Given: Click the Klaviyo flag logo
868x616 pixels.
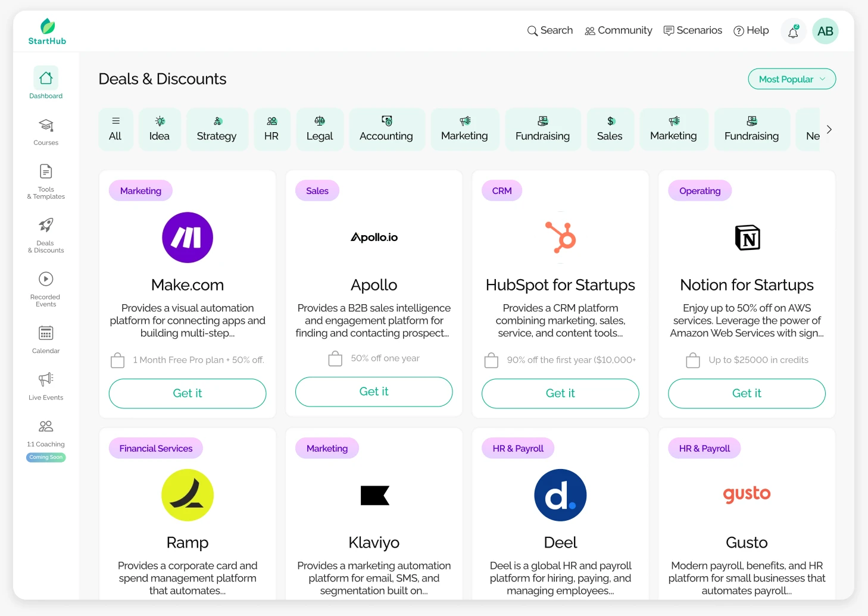Looking at the screenshot, I should (374, 495).
